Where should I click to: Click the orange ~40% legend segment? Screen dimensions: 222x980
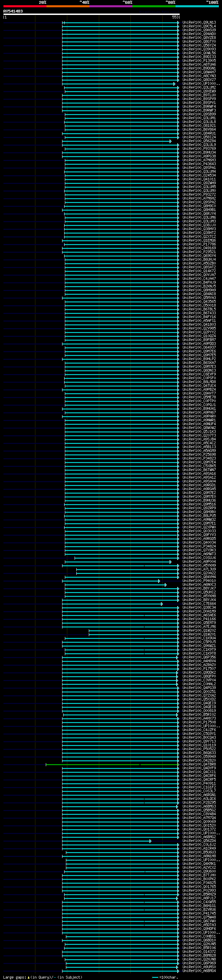point(68,6)
